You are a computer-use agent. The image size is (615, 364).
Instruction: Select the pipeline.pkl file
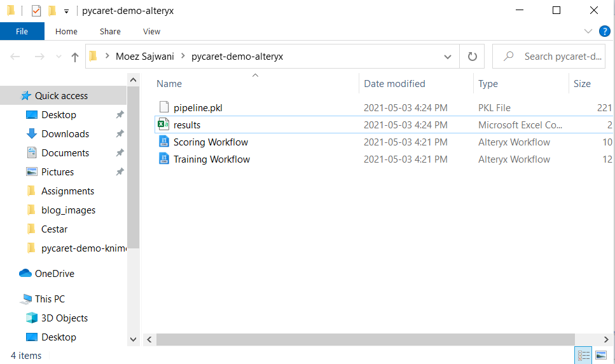coord(198,108)
